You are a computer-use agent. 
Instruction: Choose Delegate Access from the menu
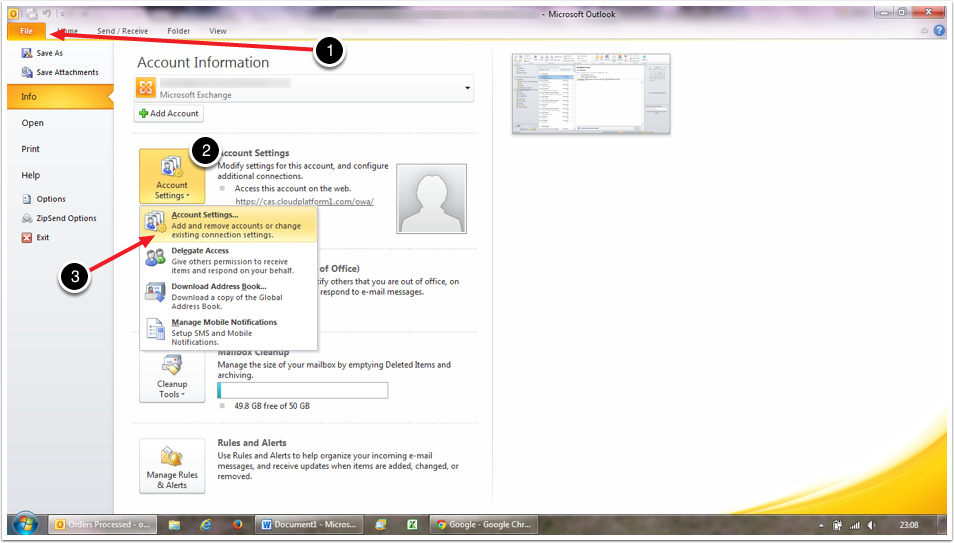[x=229, y=261]
